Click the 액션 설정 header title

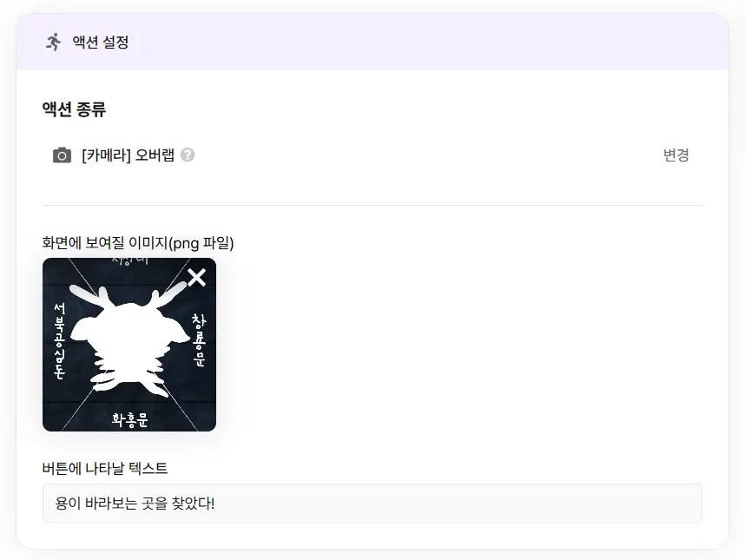(x=100, y=42)
